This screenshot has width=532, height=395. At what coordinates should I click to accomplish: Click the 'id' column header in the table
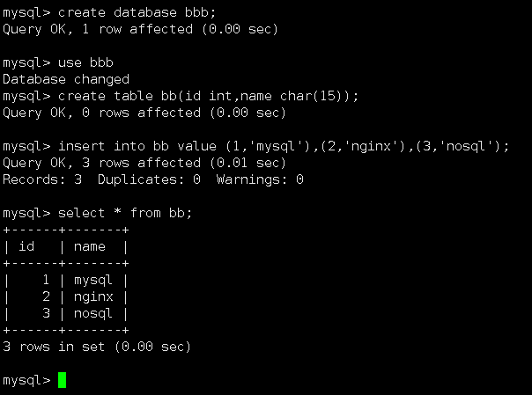(26, 246)
